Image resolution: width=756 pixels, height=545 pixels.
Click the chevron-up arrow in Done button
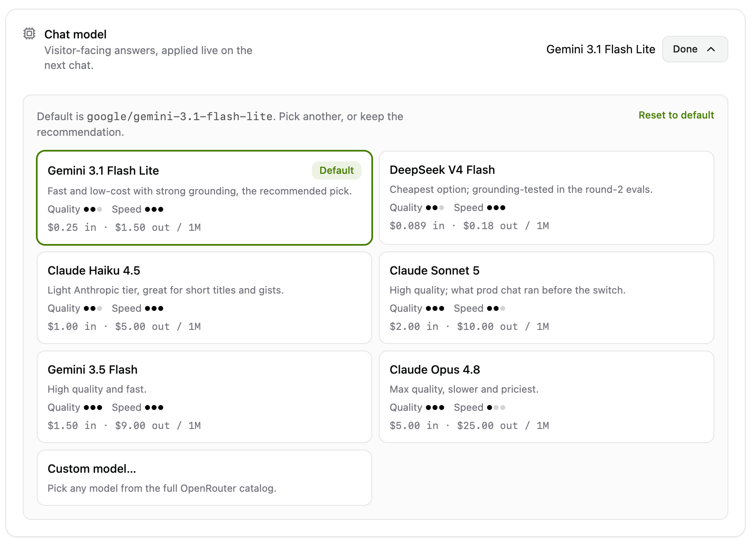711,49
